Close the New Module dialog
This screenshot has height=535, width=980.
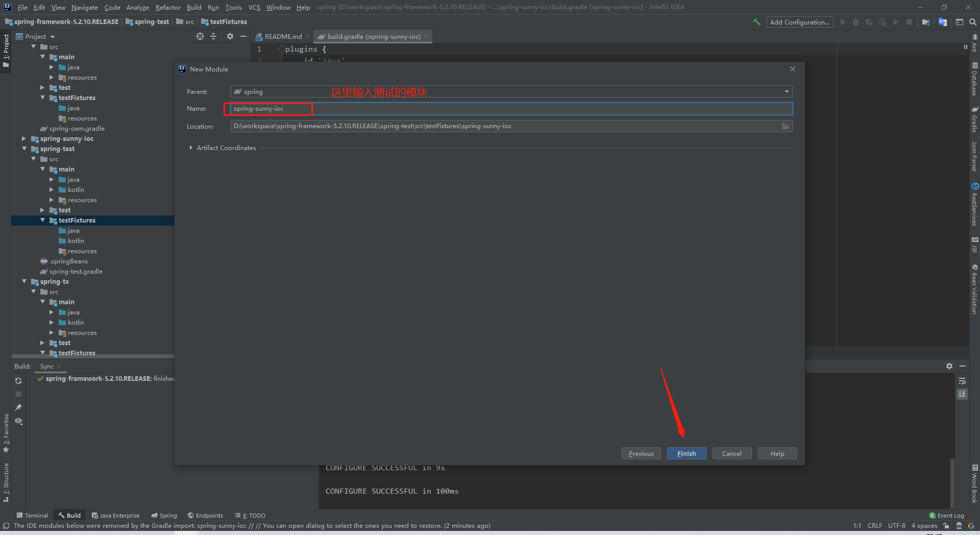click(x=793, y=69)
